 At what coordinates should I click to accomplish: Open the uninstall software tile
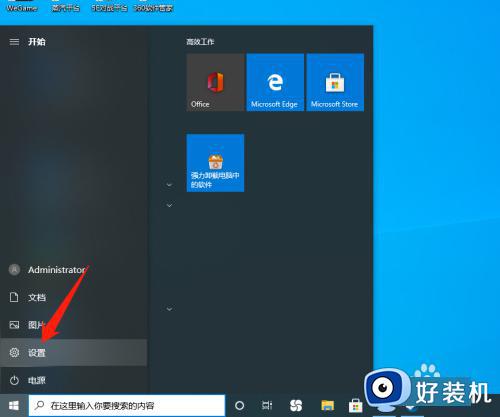tap(215, 163)
